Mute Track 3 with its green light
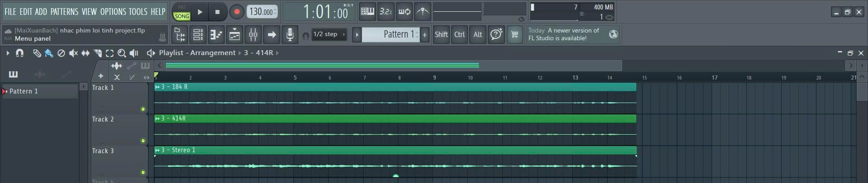Image resolution: width=868 pixels, height=183 pixels. tap(143, 172)
